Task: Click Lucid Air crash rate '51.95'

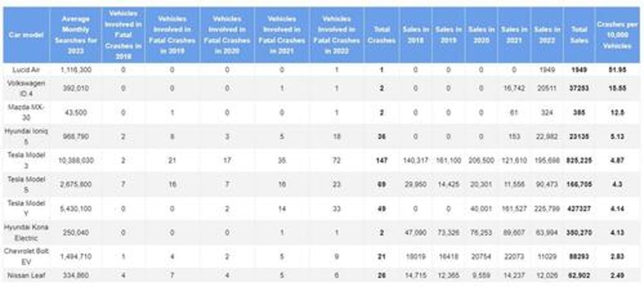Action: coord(617,70)
